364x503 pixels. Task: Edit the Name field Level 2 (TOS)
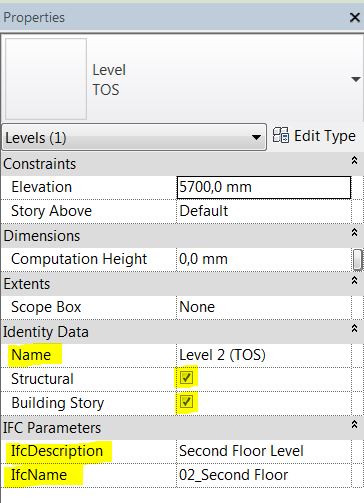(264, 355)
